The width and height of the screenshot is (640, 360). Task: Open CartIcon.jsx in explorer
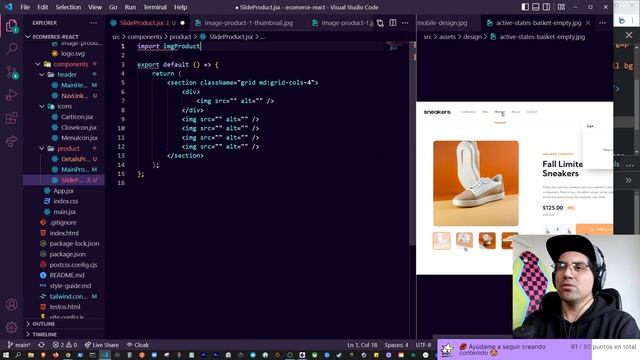(77, 117)
